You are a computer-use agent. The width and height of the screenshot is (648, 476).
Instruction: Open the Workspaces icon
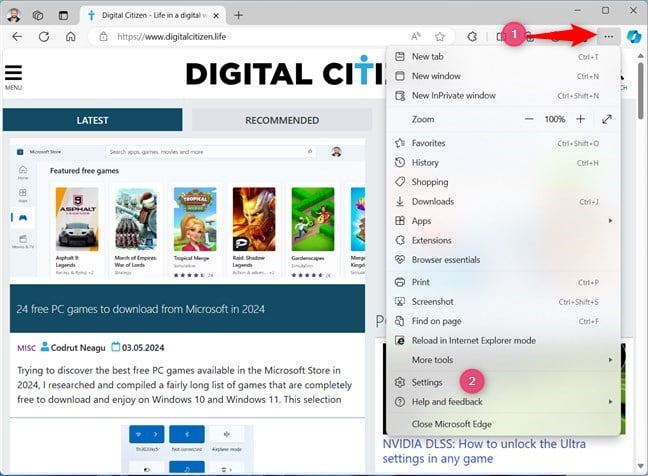click(x=38, y=15)
